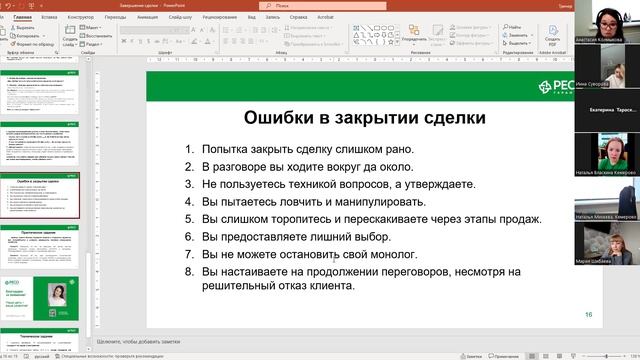Viewport: 640px width, 360px height.
Task: Toggle Bold (Ж) formatting
Action: (124, 41)
